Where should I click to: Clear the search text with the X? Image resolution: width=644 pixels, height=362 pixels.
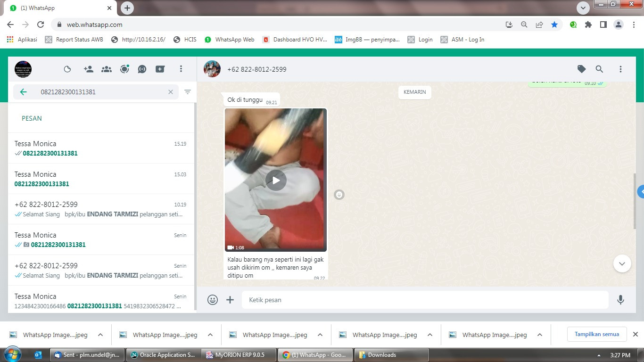171,92
